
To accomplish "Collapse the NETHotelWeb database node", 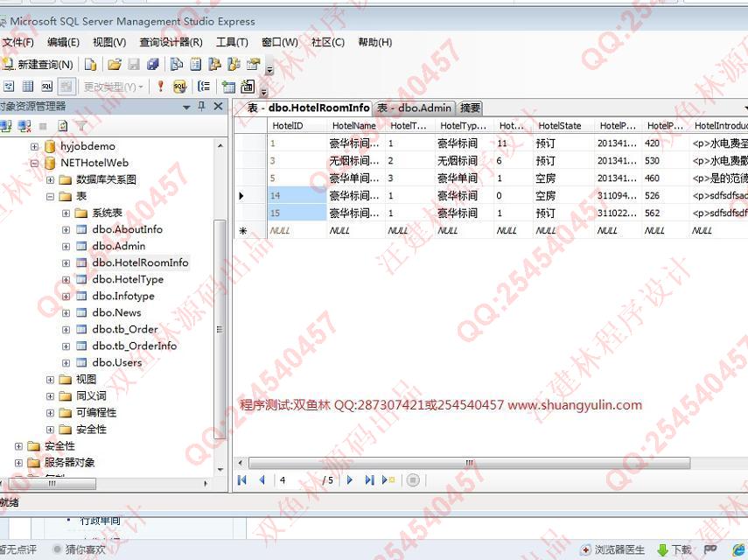I will (34, 163).
